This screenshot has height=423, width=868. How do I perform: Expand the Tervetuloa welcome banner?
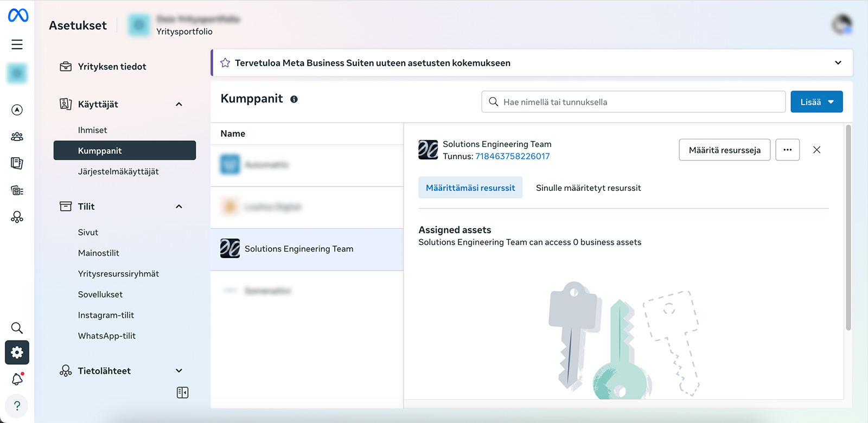838,63
